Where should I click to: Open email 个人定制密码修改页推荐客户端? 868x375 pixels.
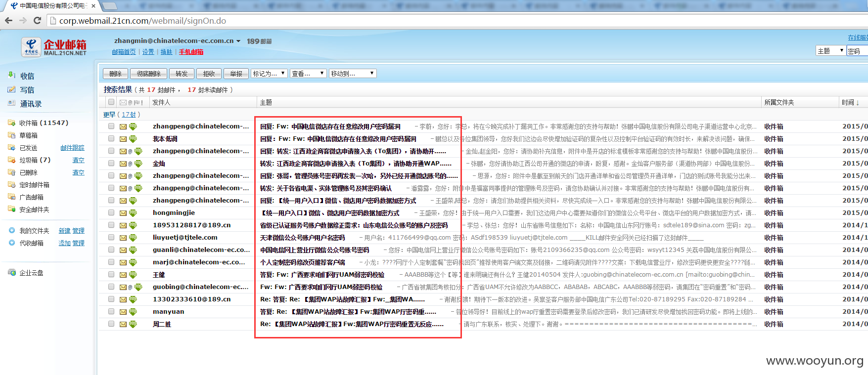(x=302, y=262)
